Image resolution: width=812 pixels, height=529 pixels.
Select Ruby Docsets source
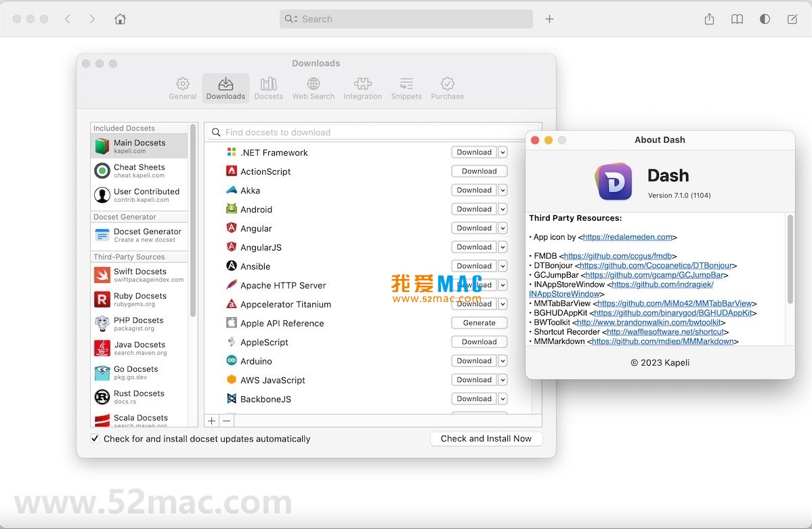pyautogui.click(x=140, y=299)
